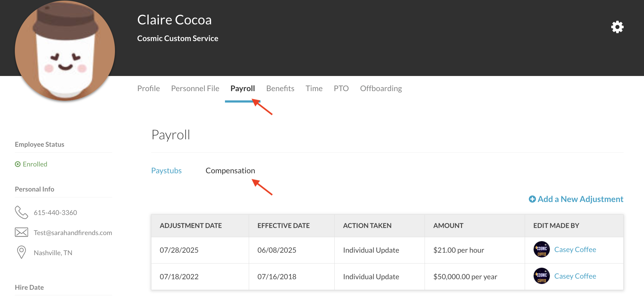This screenshot has height=299, width=644.
Task: Open the settings gear icon
Action: tap(617, 27)
